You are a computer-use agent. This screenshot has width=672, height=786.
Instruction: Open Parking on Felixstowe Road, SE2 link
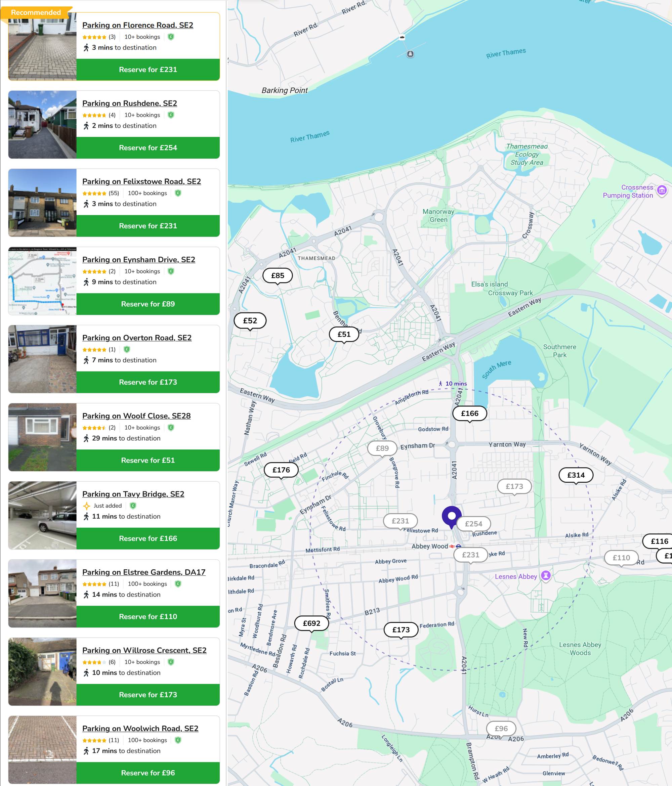pyautogui.click(x=141, y=181)
